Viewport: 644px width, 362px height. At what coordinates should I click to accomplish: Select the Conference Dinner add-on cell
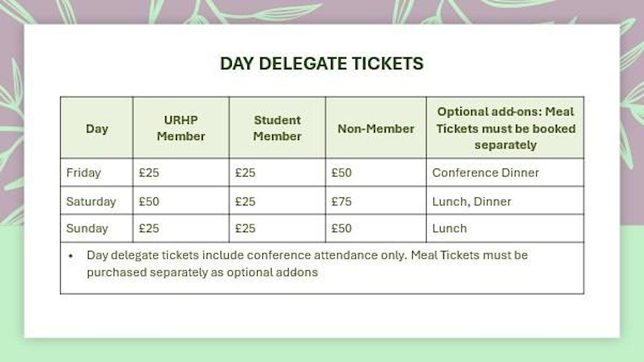(486, 173)
